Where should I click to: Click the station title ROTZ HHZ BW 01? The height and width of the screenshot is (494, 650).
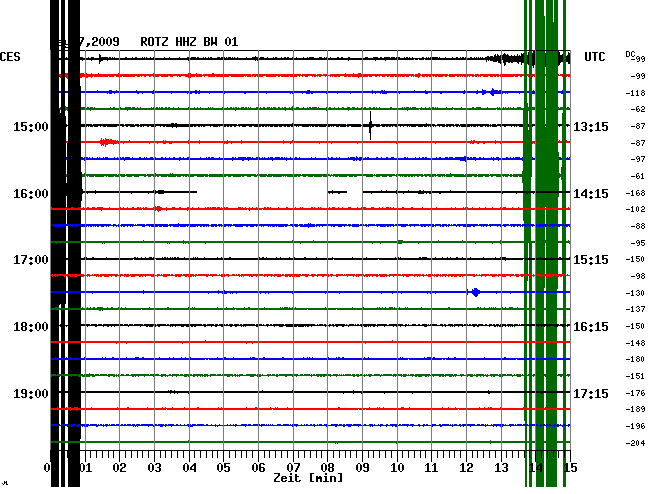click(x=189, y=42)
